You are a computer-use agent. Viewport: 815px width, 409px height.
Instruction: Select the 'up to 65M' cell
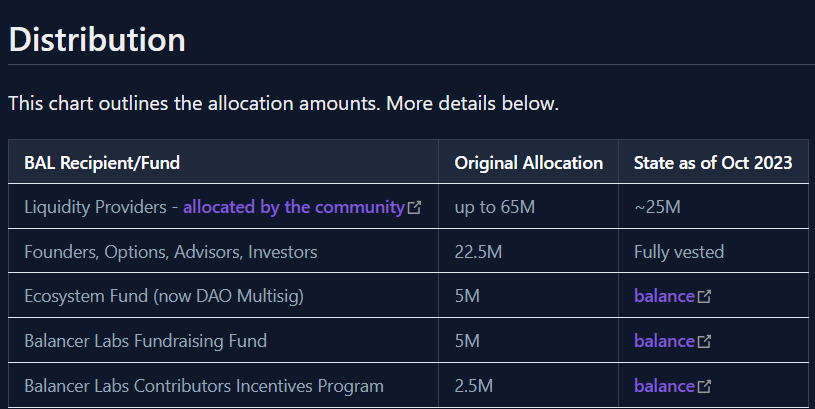click(x=495, y=207)
